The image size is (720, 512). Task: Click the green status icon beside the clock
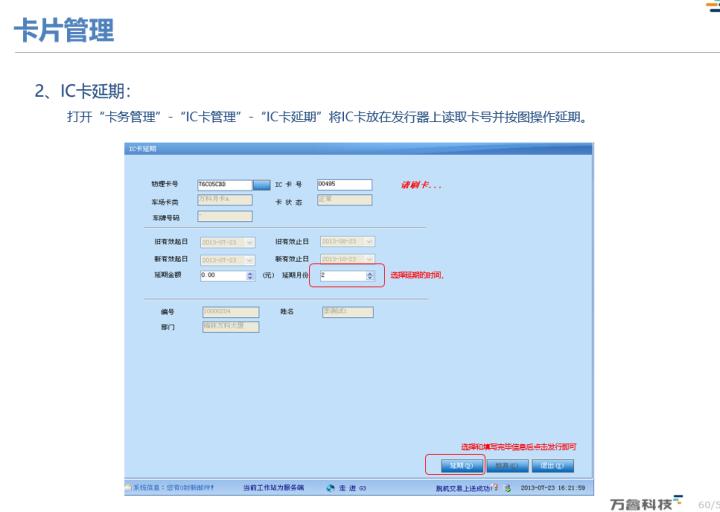click(x=508, y=488)
